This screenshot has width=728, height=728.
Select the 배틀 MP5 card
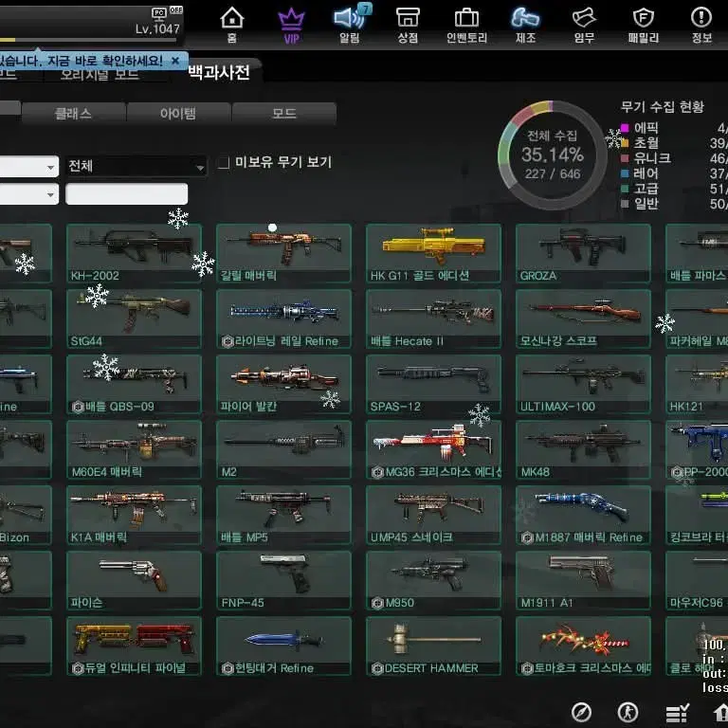283,515
